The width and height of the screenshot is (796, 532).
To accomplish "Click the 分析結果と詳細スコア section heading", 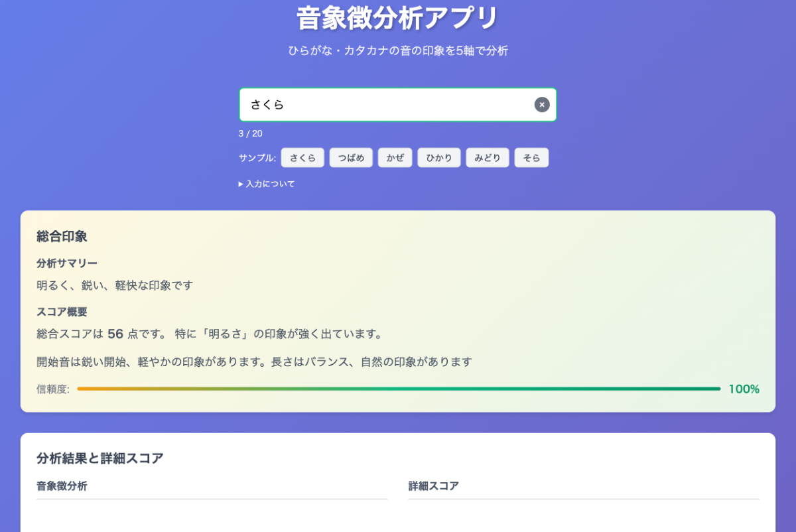I will pyautogui.click(x=100, y=458).
